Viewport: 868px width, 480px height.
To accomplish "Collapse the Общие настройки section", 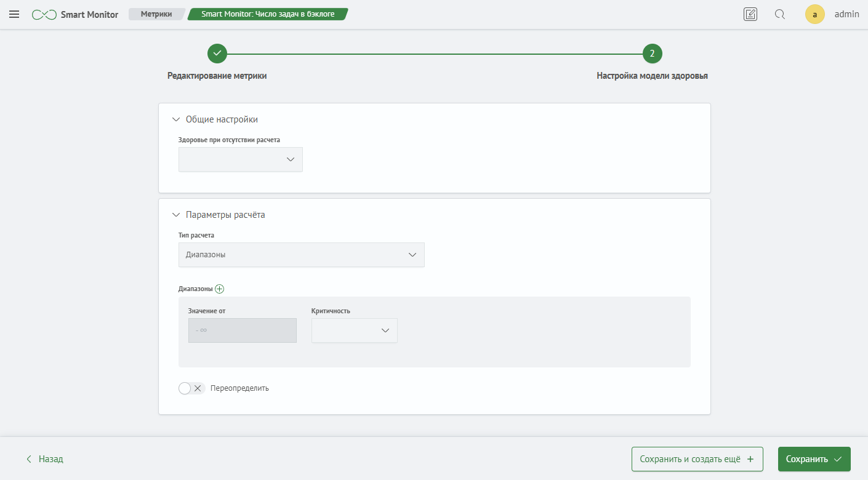I will (x=176, y=119).
